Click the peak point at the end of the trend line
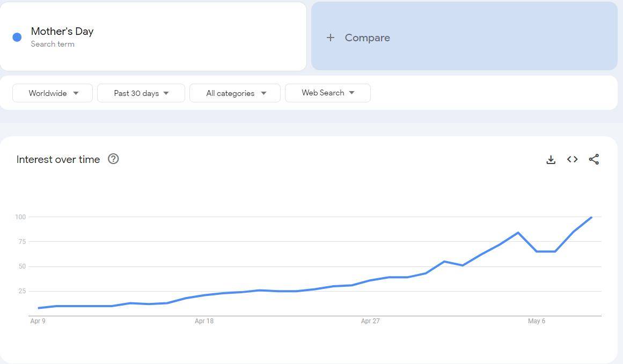 tap(591, 218)
